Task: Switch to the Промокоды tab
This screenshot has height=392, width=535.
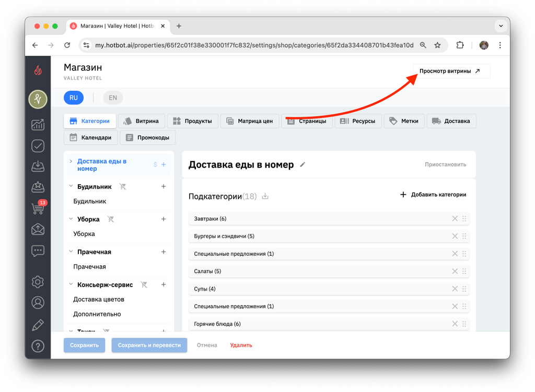Action: pyautogui.click(x=148, y=137)
